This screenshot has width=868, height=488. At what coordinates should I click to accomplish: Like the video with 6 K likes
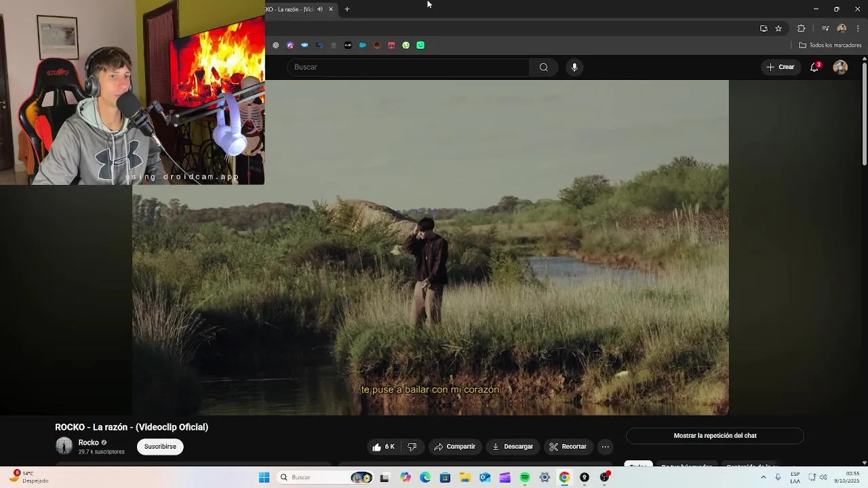383,447
